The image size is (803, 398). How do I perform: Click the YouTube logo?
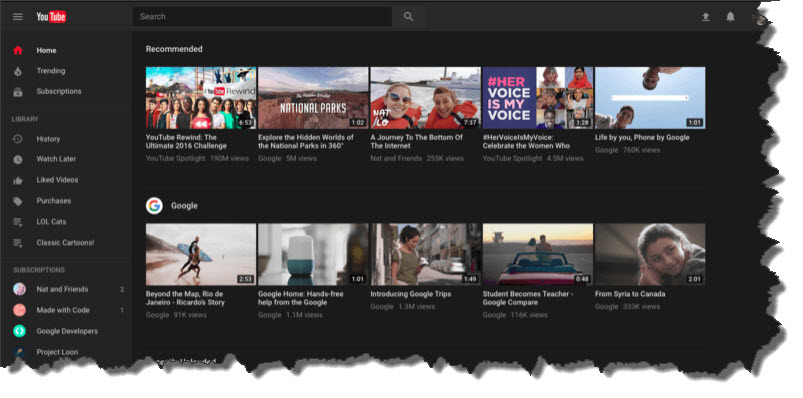pyautogui.click(x=51, y=16)
